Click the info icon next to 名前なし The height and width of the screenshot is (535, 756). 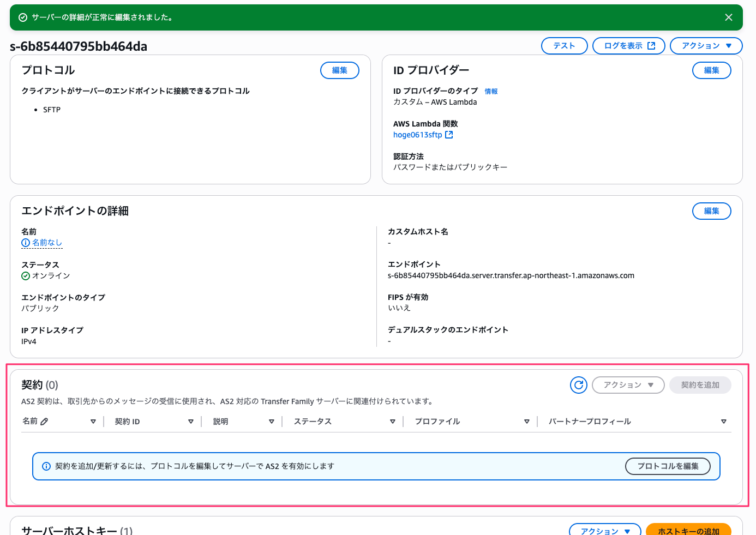26,243
